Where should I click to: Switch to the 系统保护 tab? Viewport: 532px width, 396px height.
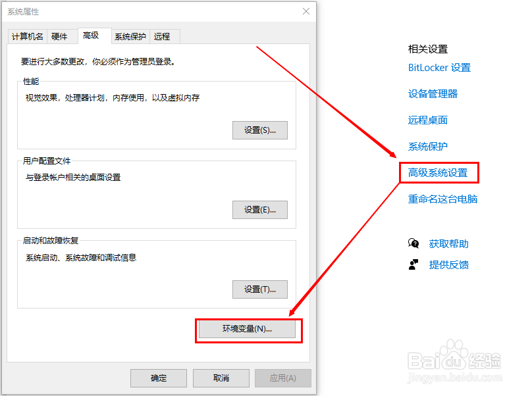[x=130, y=36]
